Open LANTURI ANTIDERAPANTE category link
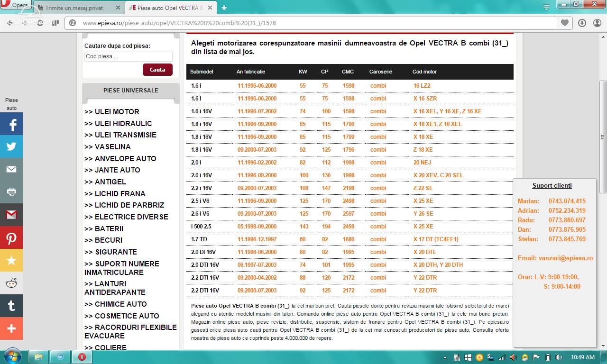Viewport: 607px width, 364px height. (115, 288)
